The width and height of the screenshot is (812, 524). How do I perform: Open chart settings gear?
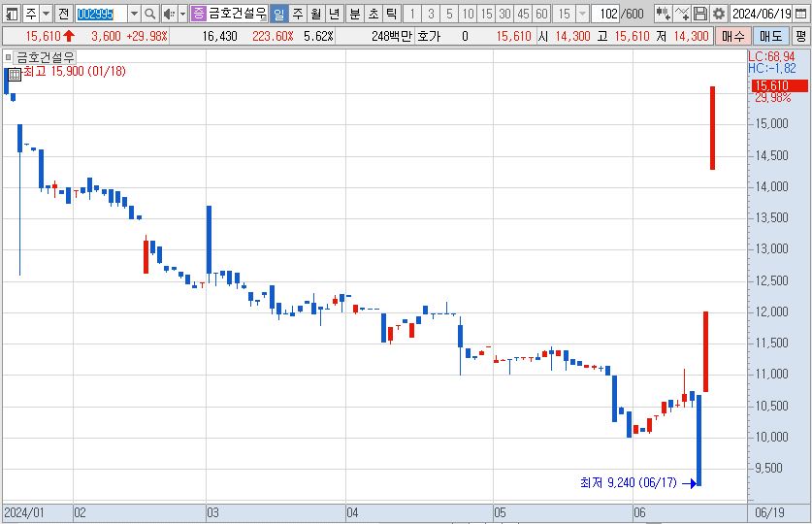(719, 14)
